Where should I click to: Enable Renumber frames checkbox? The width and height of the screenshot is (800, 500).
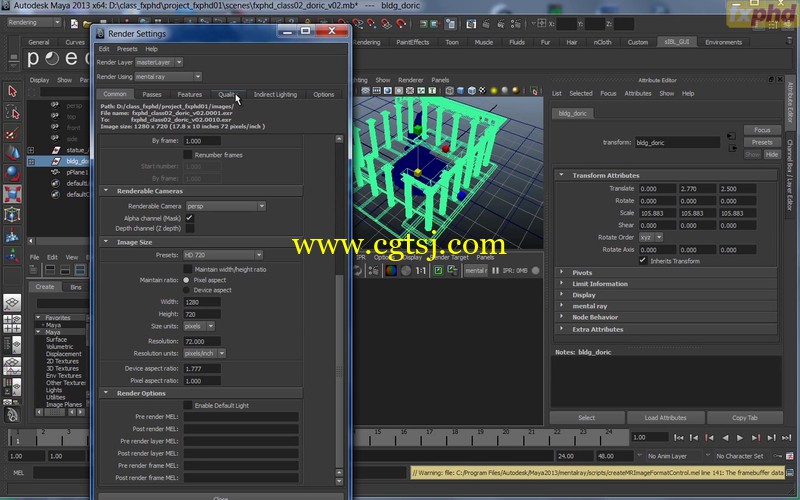[x=188, y=155]
